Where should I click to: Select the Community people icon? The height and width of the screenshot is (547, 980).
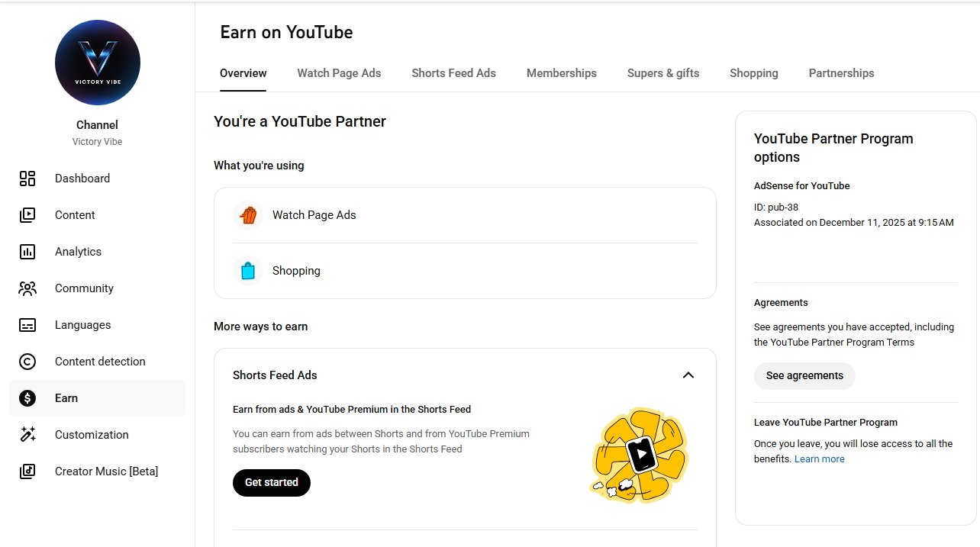click(27, 288)
